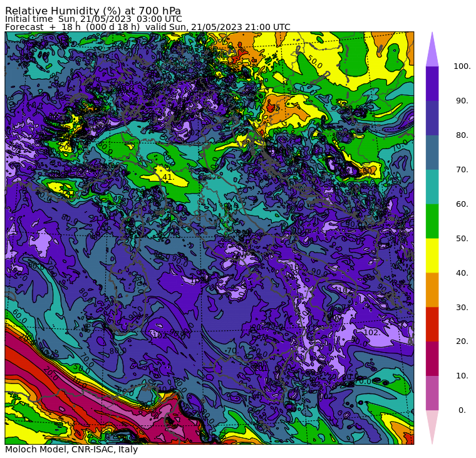
Task: Click the '0.' colorbar tick label
Action: tap(462, 410)
